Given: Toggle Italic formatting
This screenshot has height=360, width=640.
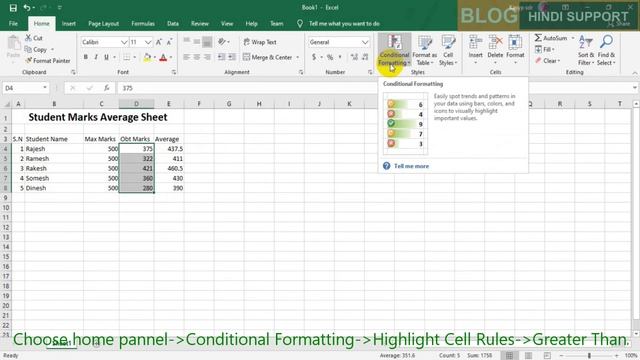Looking at the screenshot, I should tap(96, 57).
